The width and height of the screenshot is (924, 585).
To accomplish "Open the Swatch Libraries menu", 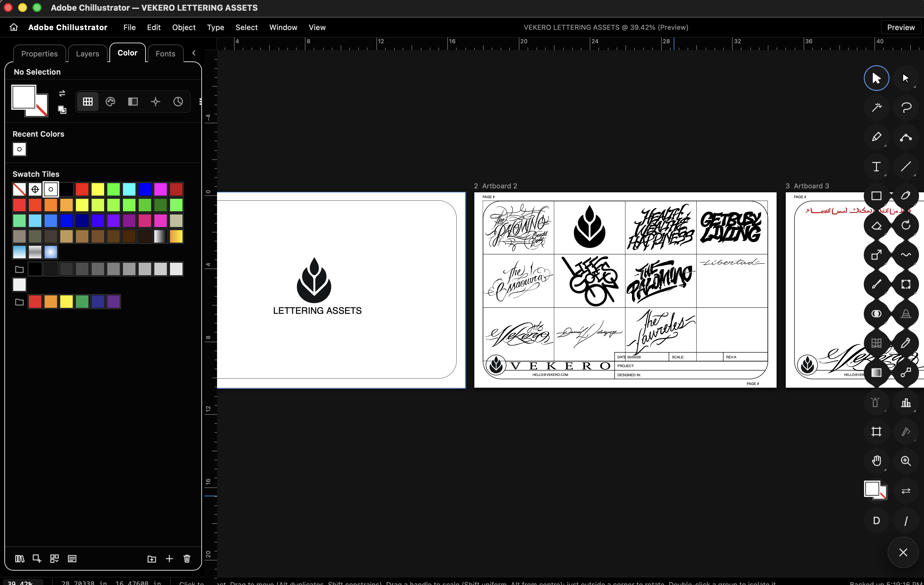I will pos(19,559).
